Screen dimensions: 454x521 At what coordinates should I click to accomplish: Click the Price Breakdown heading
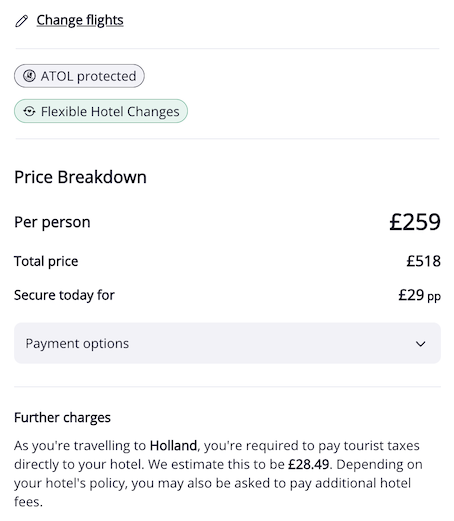click(80, 177)
